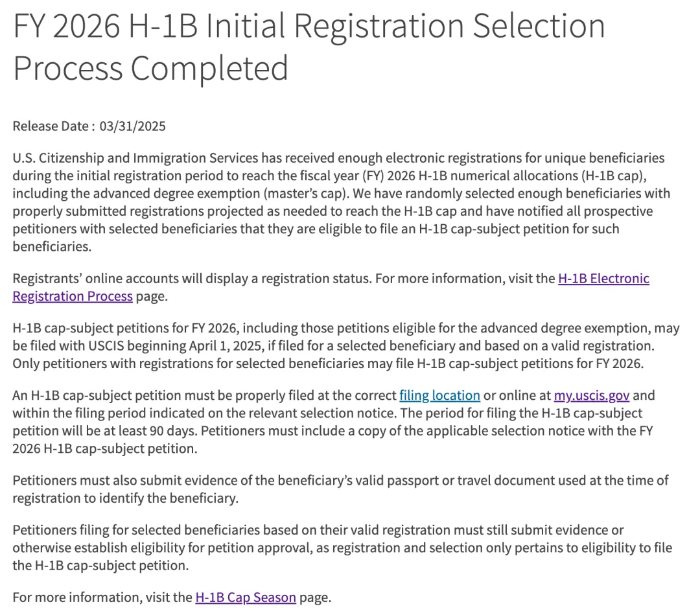Click the filing location link
Image resolution: width=700 pixels, height=613 pixels.
tap(439, 395)
